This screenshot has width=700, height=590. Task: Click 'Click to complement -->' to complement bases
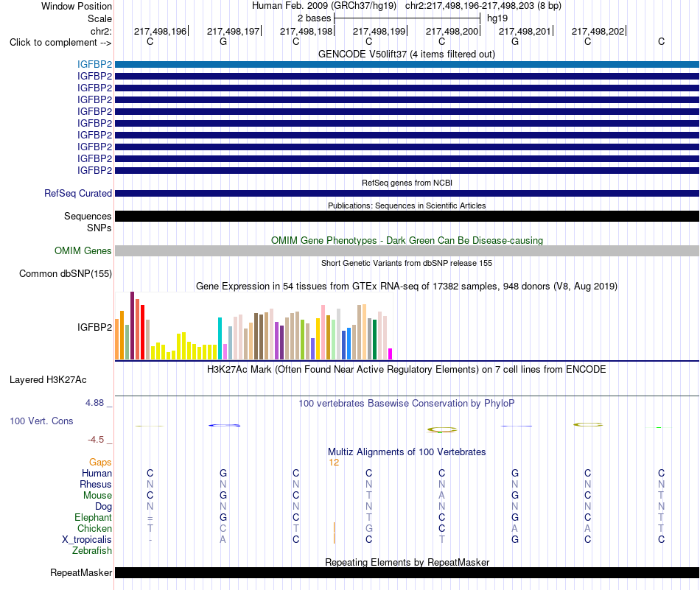60,43
